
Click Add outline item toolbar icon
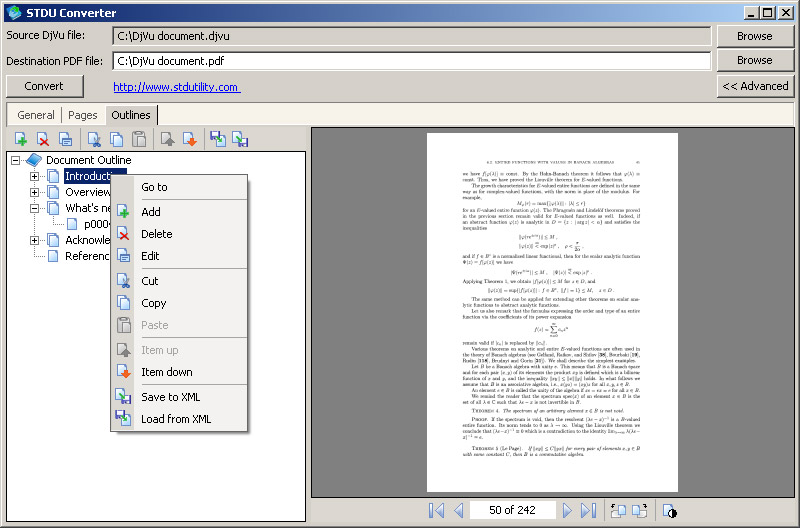pyautogui.click(x=21, y=139)
